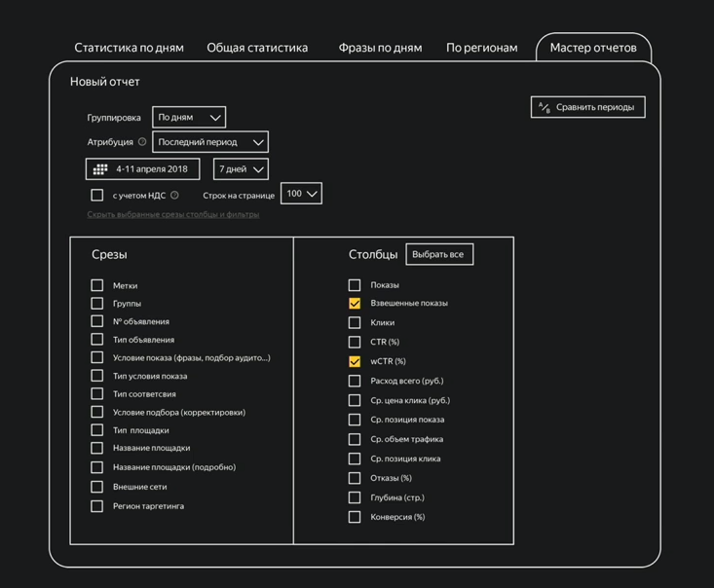
Task: Open the По регионам tab
Action: coord(481,48)
